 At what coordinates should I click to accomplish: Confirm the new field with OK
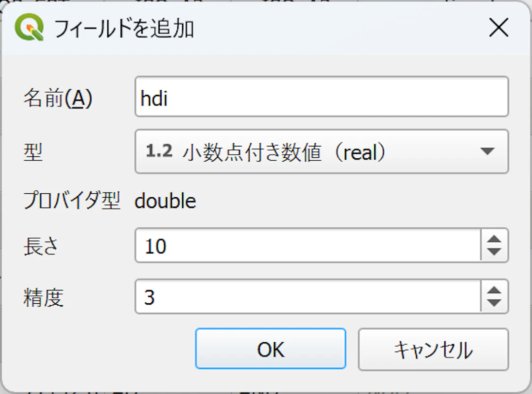pos(270,349)
